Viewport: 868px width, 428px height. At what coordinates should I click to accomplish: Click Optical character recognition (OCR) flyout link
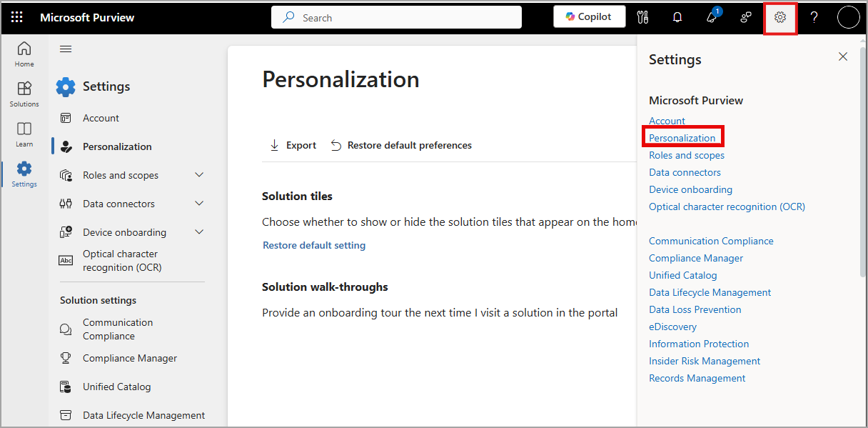[x=727, y=206]
